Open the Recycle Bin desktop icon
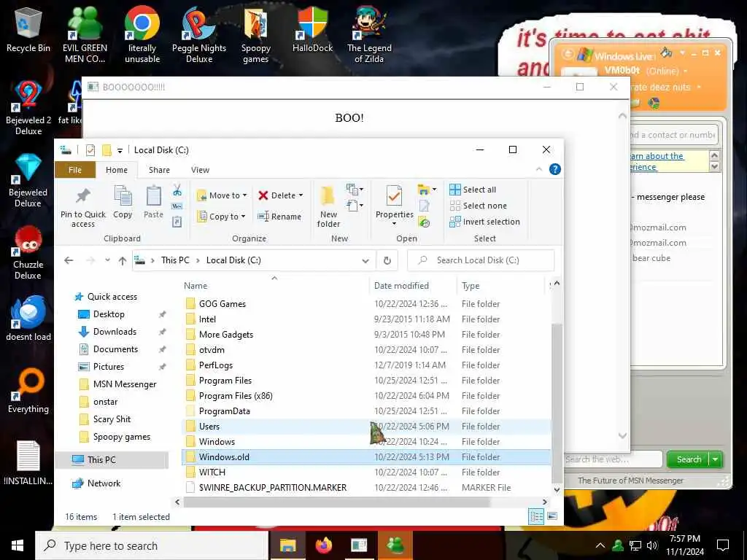This screenshot has width=747, height=560. [x=28, y=29]
